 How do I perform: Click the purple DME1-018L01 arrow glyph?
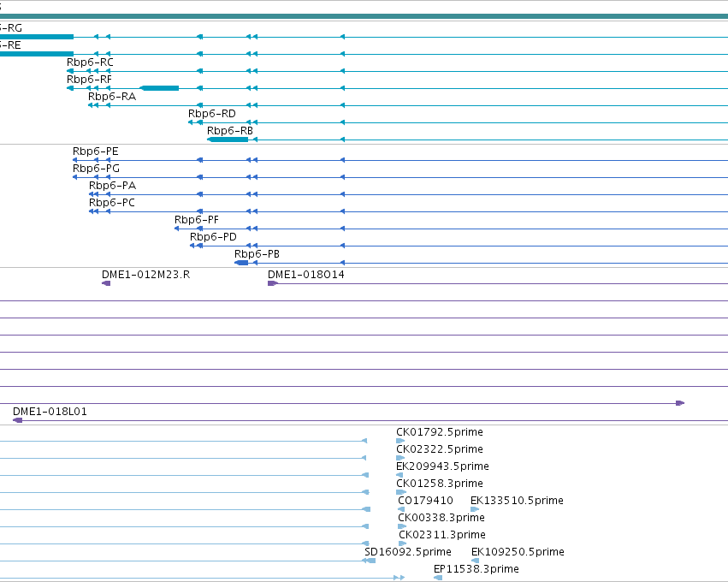18,420
